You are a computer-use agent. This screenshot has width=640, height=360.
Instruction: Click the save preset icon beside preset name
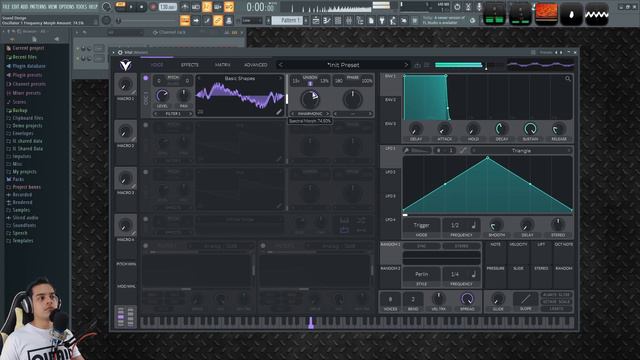[x=417, y=65]
